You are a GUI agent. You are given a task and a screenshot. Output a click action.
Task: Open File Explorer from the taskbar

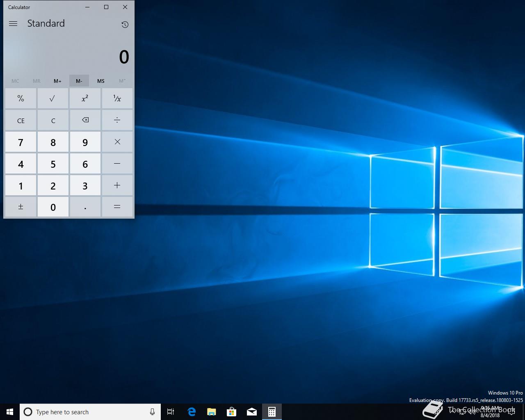(211, 412)
